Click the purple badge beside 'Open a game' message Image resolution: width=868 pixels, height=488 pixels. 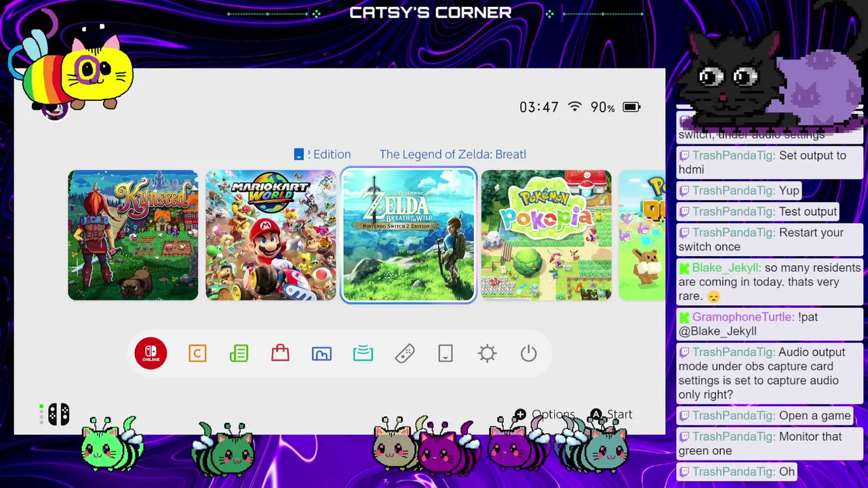click(684, 415)
